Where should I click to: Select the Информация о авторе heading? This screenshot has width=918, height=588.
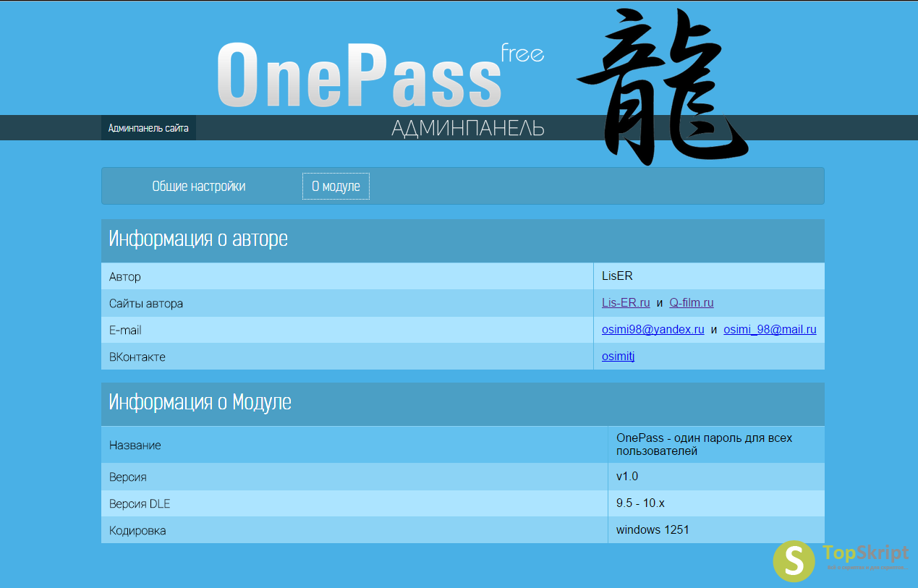[198, 239]
